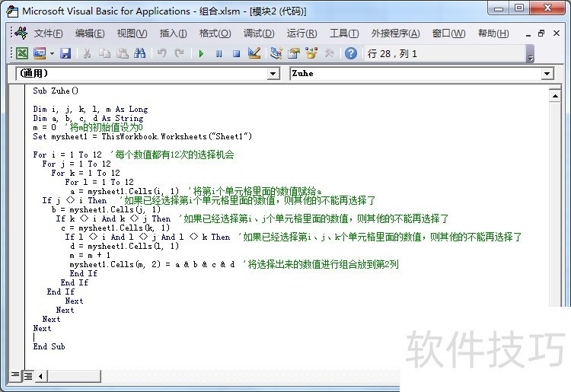Open the 帮助(H) menu
571x392 pixels.
(493, 33)
